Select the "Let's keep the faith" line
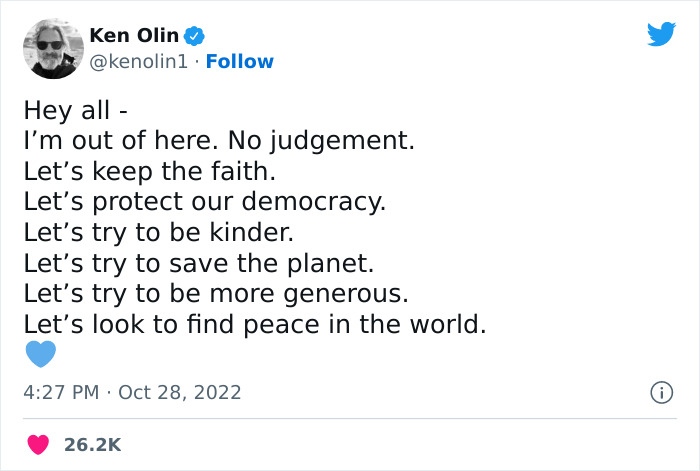The image size is (700, 471). tap(142, 171)
